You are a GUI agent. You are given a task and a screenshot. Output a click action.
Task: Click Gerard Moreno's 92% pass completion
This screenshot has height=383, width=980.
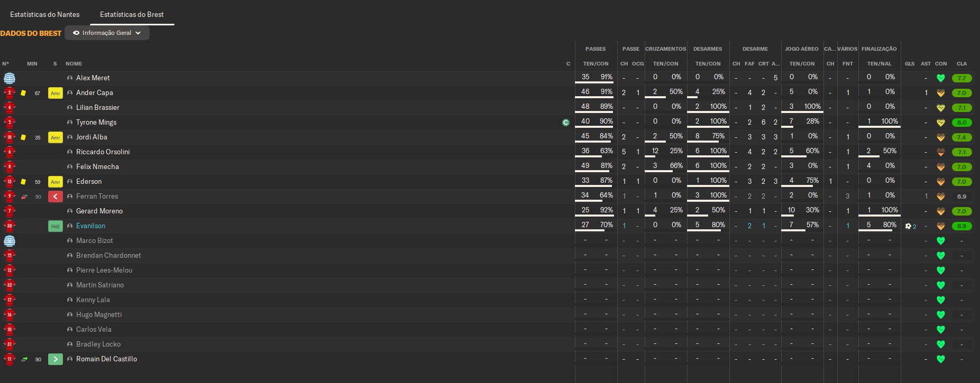(606, 210)
